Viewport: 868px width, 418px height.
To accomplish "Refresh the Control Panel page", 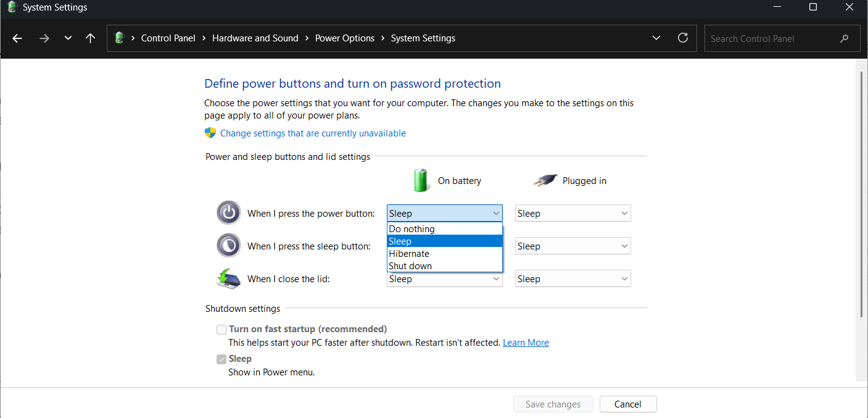I will tap(683, 38).
